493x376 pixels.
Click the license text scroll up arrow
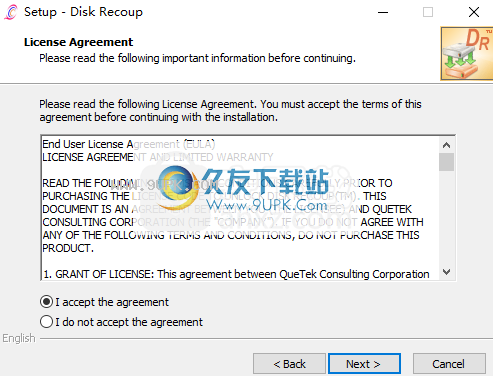[x=446, y=145]
